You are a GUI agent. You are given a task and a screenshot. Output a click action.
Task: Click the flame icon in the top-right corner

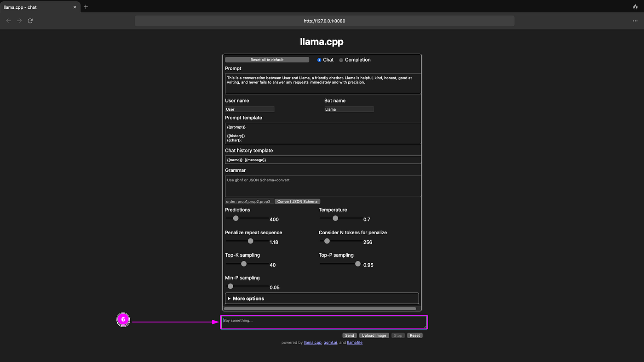pyautogui.click(x=636, y=7)
